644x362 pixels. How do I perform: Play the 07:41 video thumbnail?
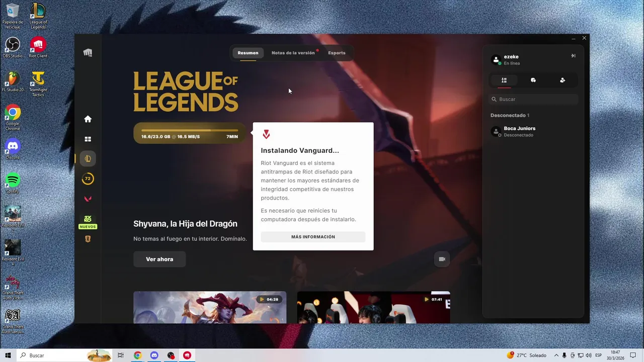point(373,307)
